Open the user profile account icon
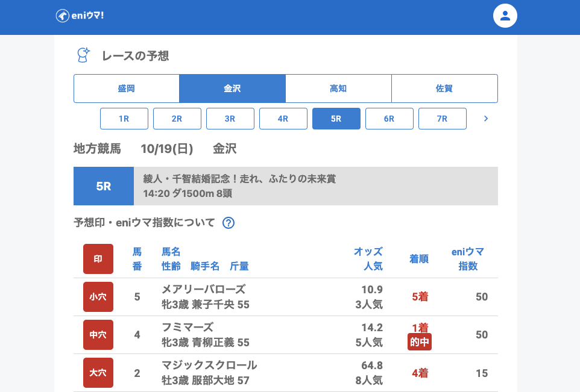Image resolution: width=580 pixels, height=392 pixels. 505,16
